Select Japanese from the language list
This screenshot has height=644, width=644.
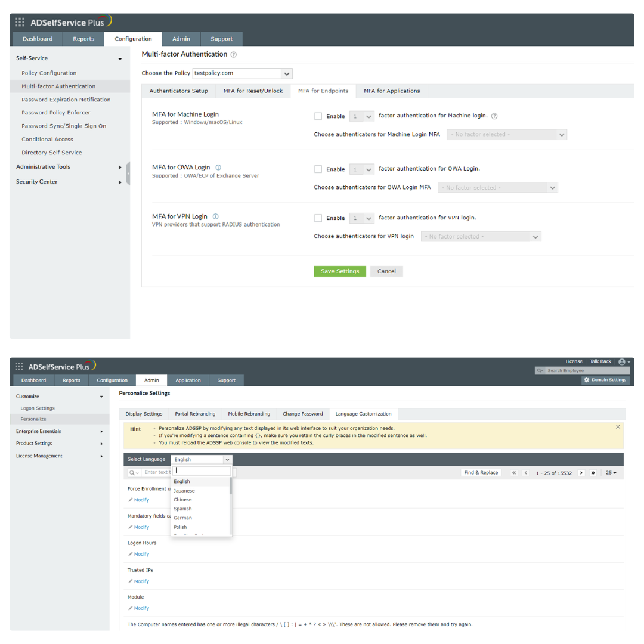184,491
